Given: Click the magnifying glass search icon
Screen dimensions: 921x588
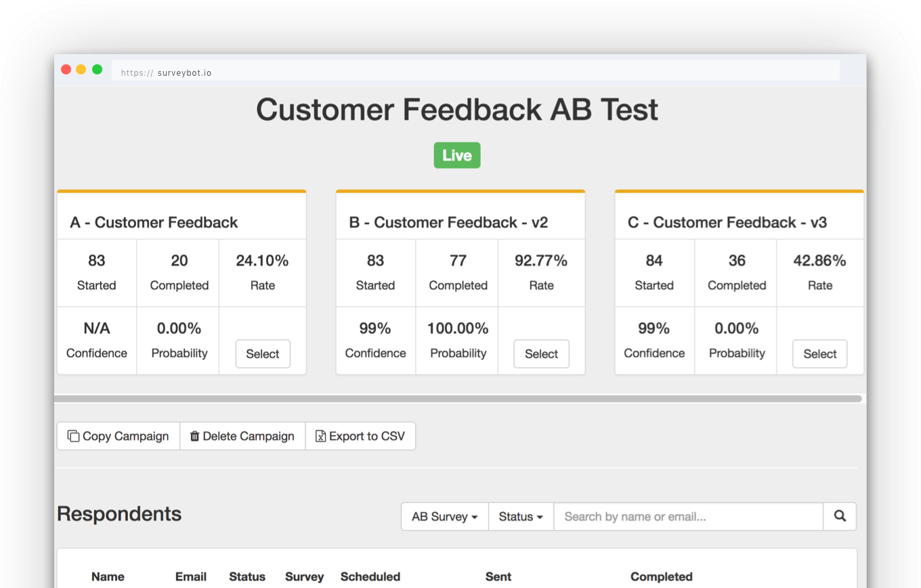Looking at the screenshot, I should pos(840,516).
